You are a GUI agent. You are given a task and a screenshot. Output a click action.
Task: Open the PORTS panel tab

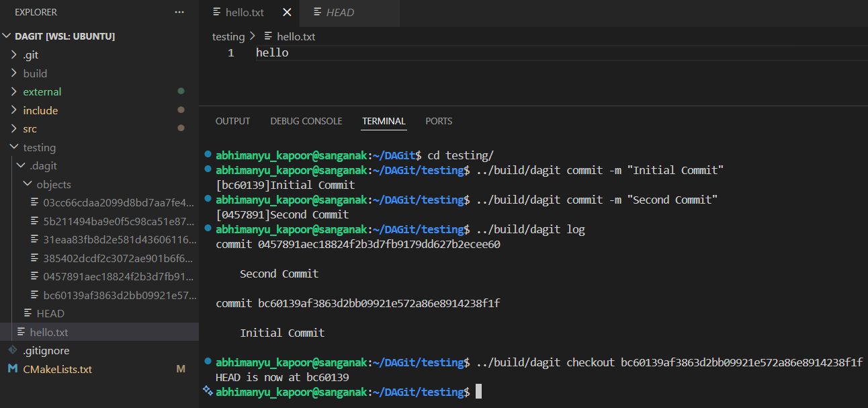coord(439,121)
